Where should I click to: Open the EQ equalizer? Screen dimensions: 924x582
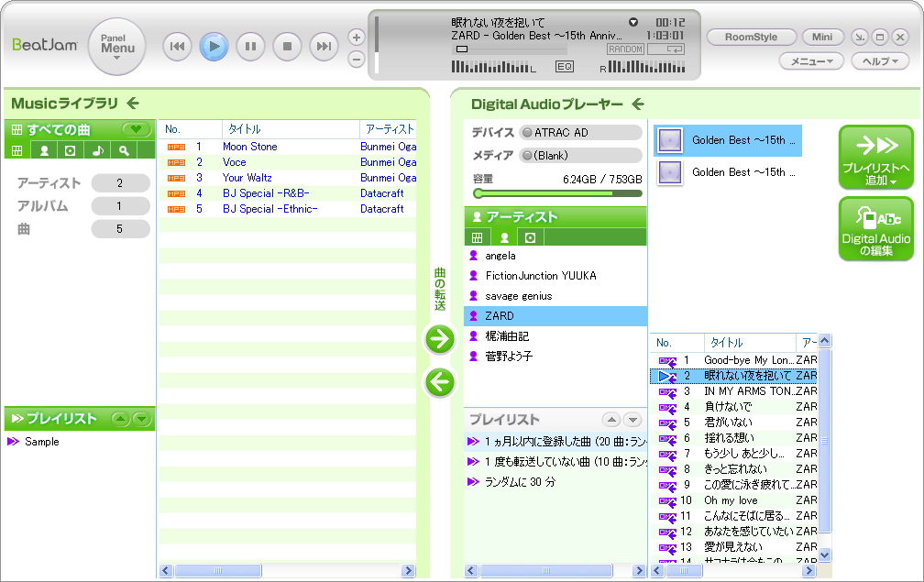tap(565, 67)
